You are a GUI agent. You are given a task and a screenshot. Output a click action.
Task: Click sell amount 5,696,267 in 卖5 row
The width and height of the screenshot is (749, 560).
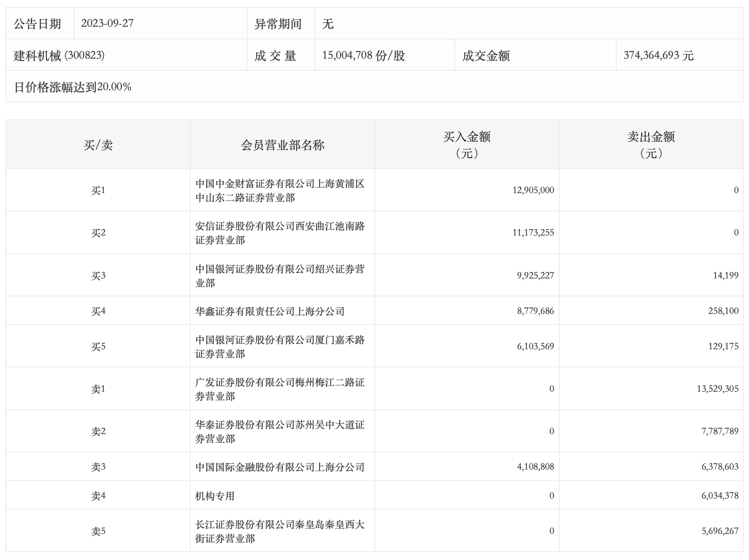point(720,531)
